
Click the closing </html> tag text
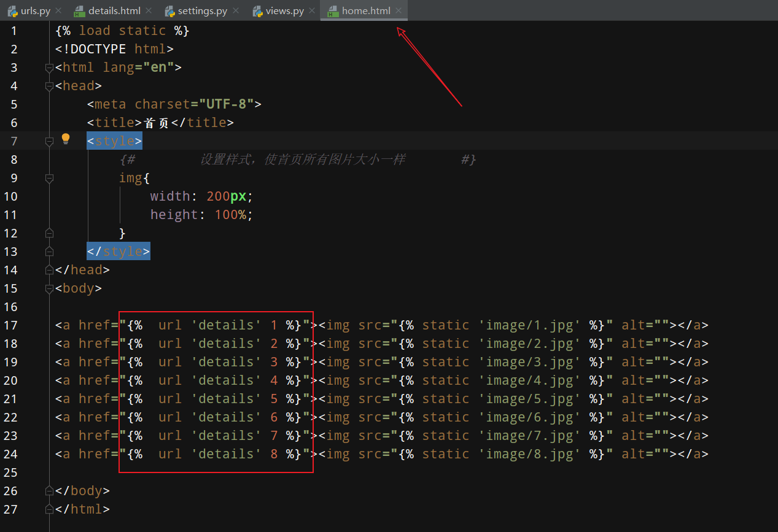82,509
